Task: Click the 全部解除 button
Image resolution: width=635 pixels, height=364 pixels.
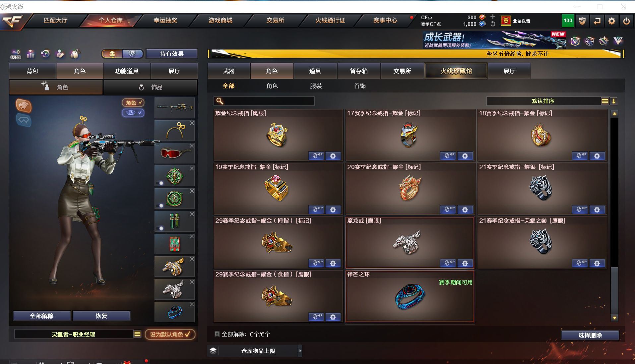Action: coord(42,316)
